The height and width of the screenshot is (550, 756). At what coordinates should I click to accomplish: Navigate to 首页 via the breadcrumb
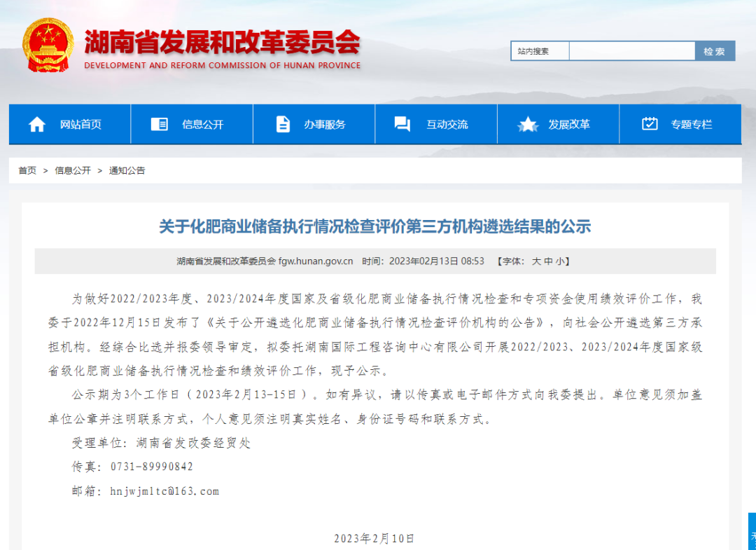pos(27,170)
